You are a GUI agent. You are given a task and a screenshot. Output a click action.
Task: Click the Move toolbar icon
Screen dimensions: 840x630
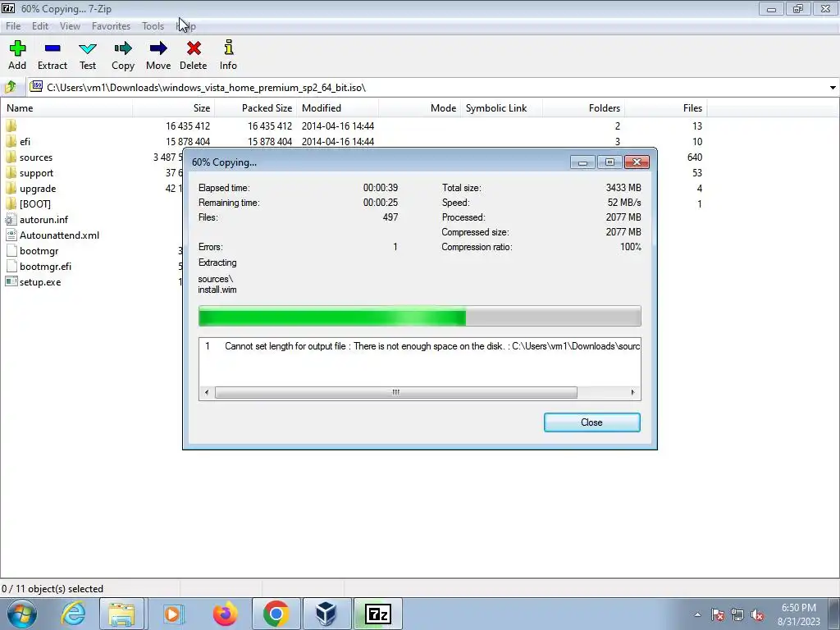tap(158, 48)
